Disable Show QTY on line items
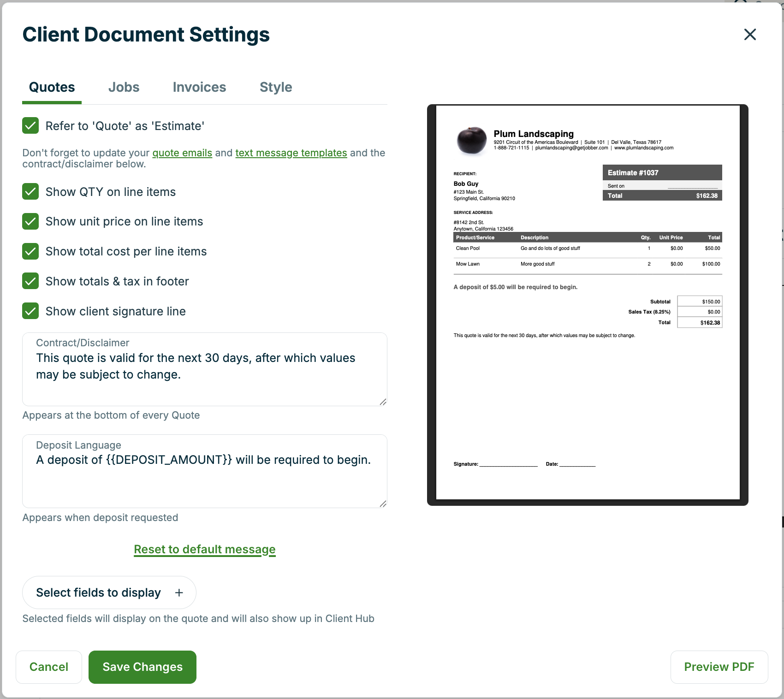 tap(30, 191)
